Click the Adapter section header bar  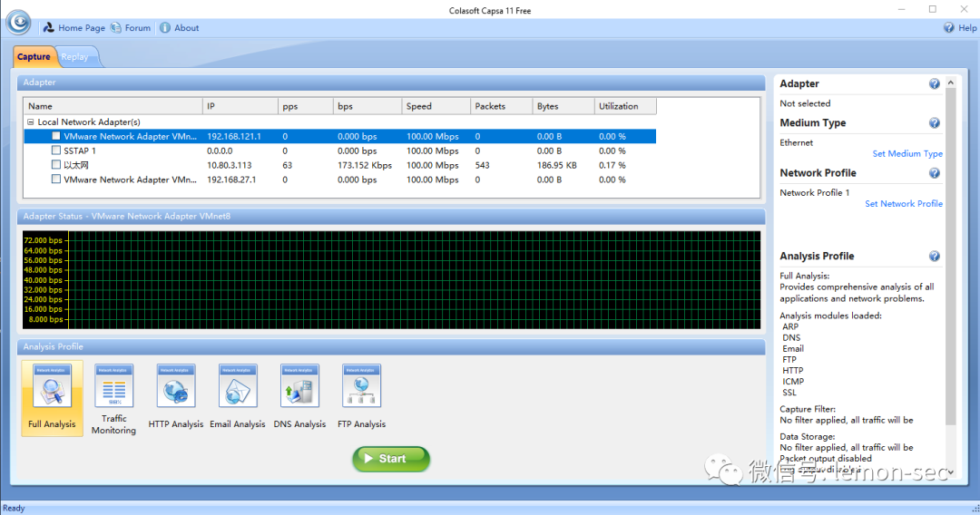click(391, 83)
